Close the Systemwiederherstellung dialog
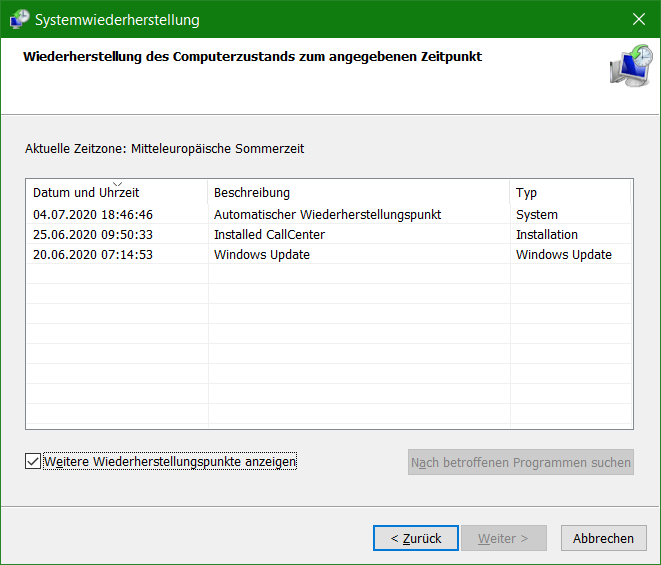 [639, 19]
